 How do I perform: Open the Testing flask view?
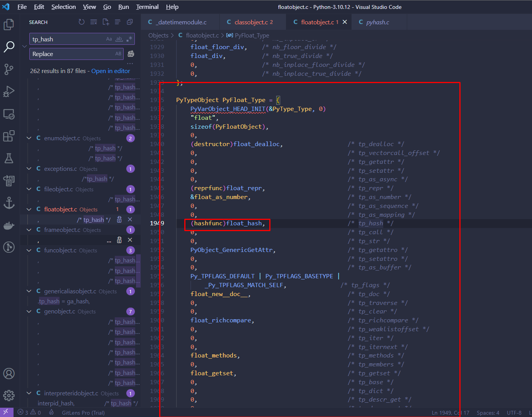click(x=8, y=158)
